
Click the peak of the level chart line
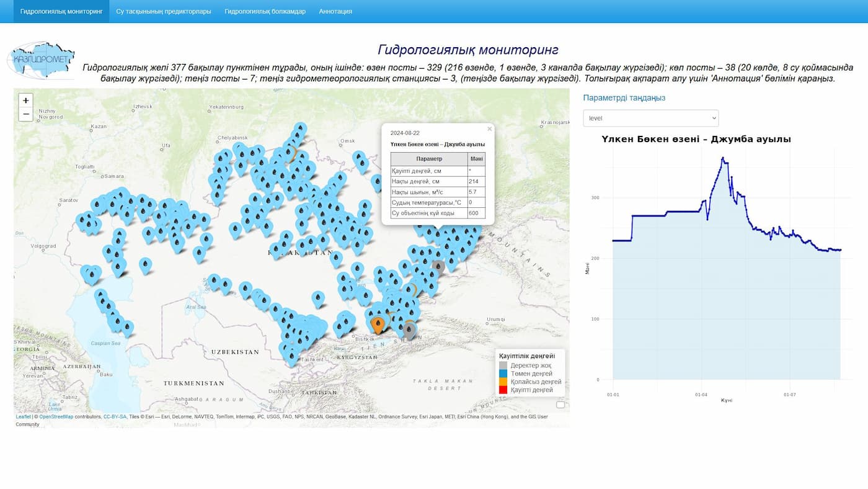[722, 158]
